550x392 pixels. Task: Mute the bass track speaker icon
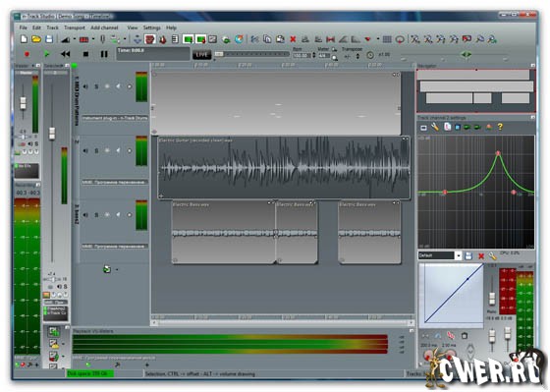(85, 215)
